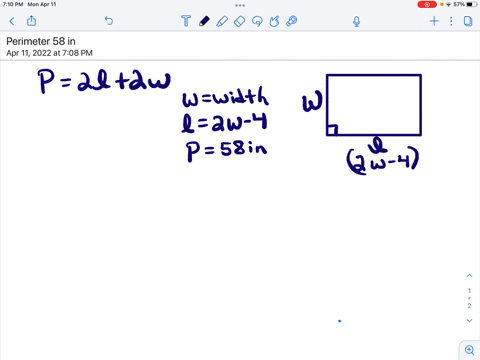This screenshot has width=480, height=360.
Task: Tap the note date Apr 11, 2022
Action: 49,53
